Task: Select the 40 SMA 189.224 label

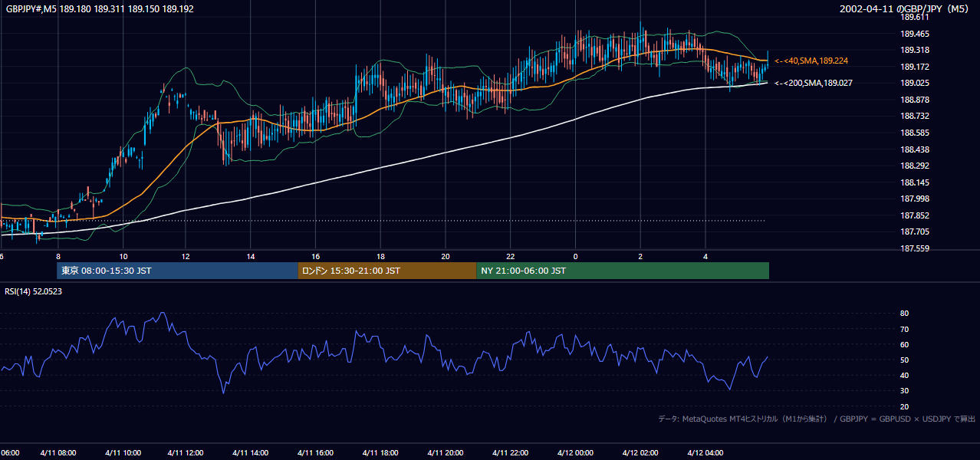Action: pyautogui.click(x=812, y=61)
